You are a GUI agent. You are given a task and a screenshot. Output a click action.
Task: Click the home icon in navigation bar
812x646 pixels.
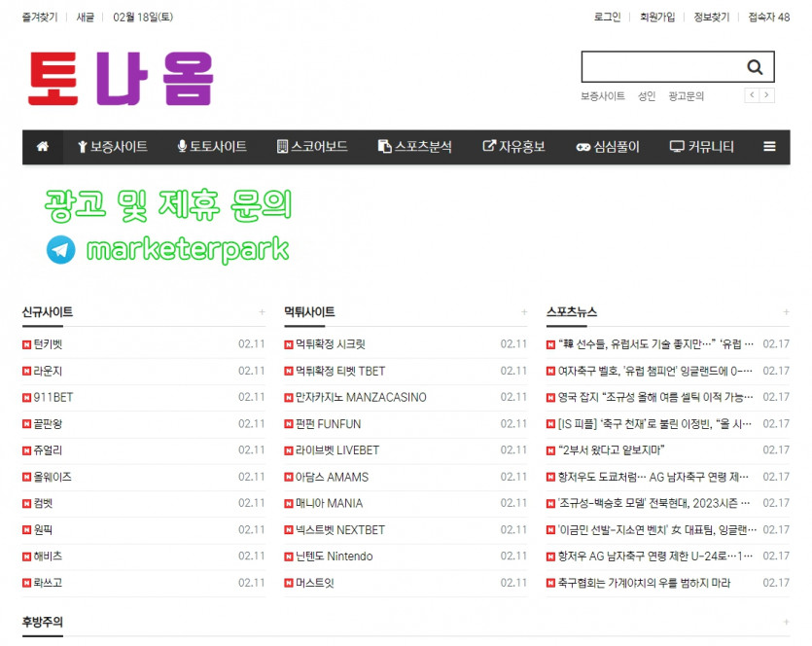coord(42,147)
